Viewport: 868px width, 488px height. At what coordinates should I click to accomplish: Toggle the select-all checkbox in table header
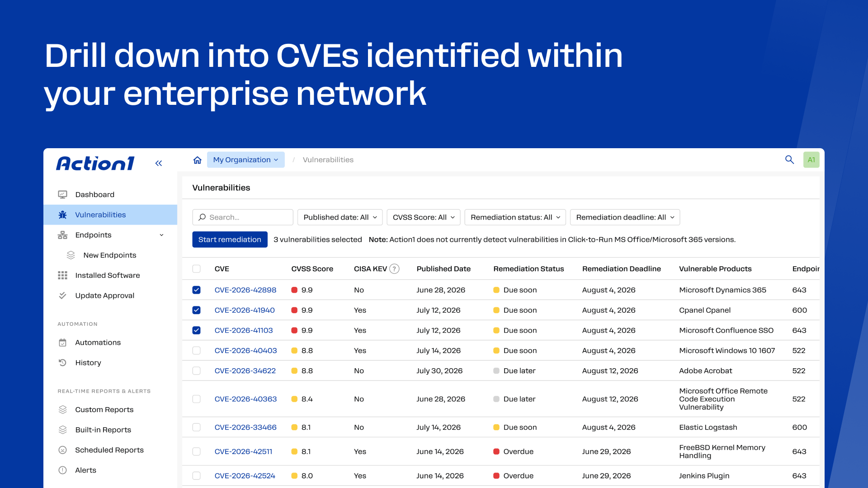(x=196, y=269)
